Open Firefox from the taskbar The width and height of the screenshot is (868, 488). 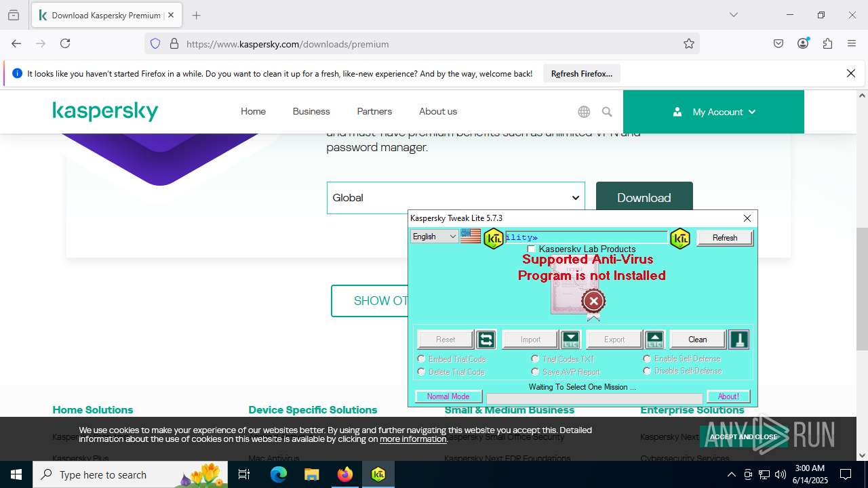tap(345, 474)
